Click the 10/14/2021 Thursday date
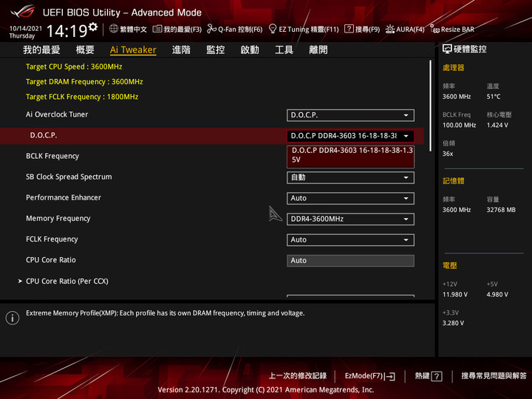Viewport: 532px width, 399px height. pos(25,32)
